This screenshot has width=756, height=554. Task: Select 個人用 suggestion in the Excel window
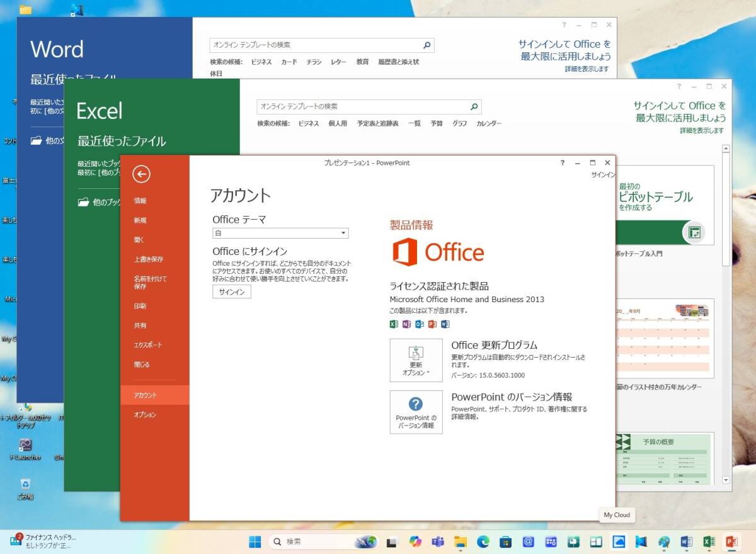tap(338, 124)
